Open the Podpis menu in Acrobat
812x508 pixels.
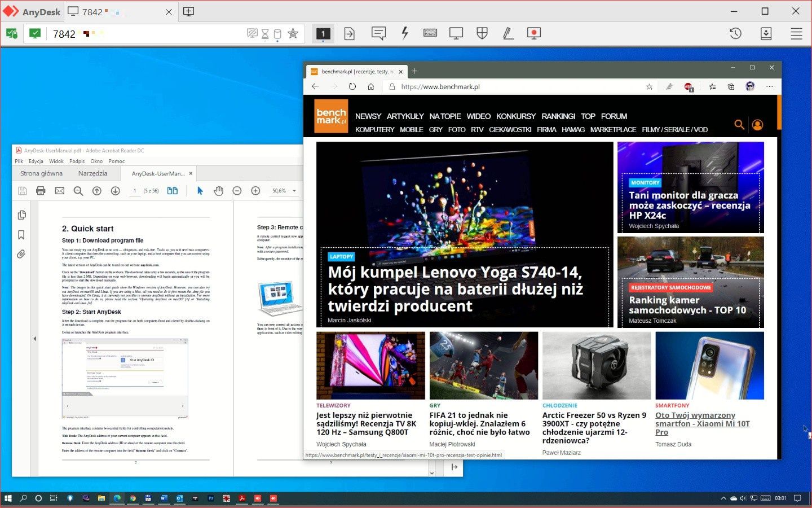(x=77, y=161)
